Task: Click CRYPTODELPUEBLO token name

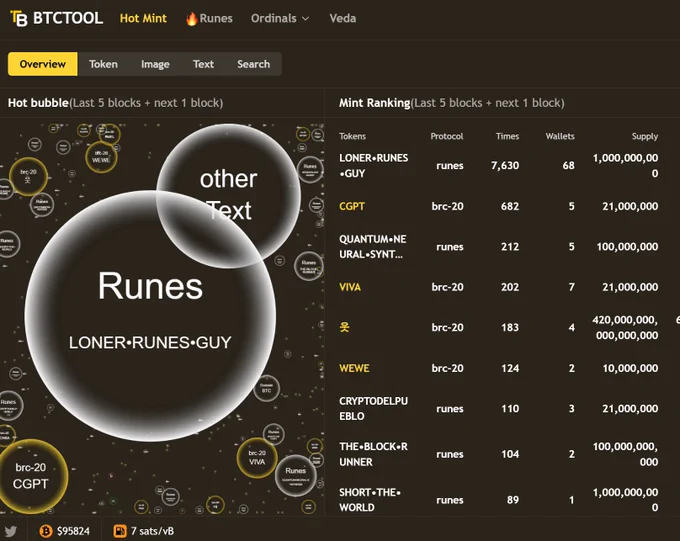Action: point(373,408)
